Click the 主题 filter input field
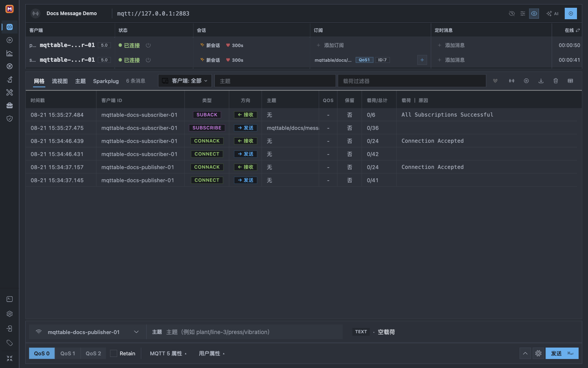 pyautogui.click(x=275, y=81)
